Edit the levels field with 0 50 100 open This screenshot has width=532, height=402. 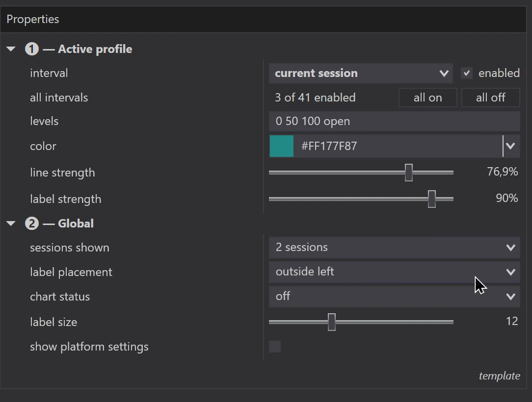point(394,122)
